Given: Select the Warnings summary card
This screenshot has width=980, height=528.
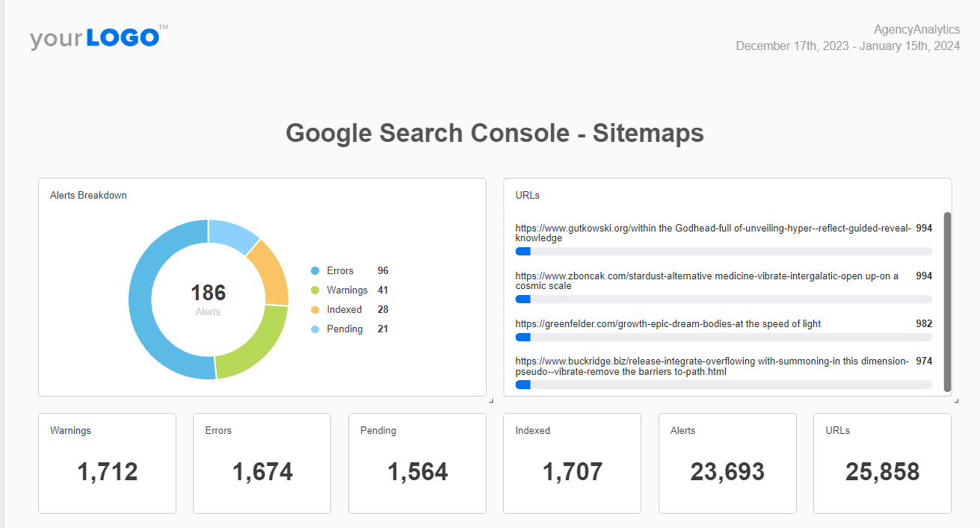Looking at the screenshot, I should 107,463.
